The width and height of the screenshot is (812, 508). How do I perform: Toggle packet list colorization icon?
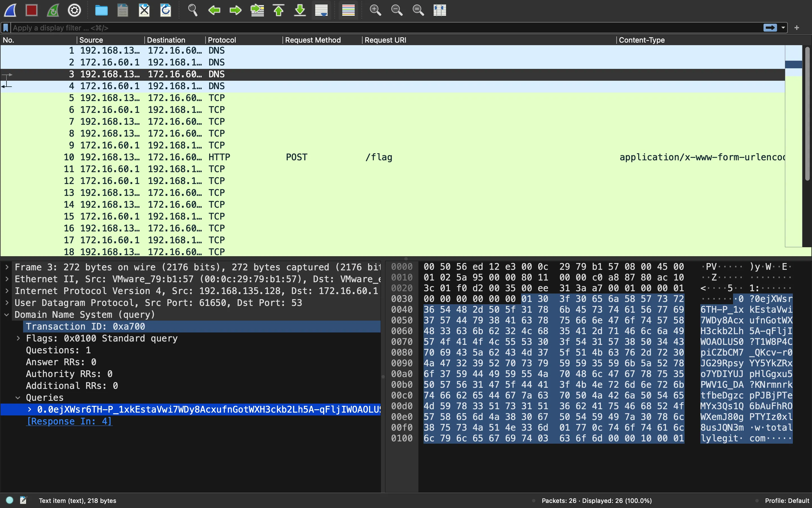coord(348,10)
